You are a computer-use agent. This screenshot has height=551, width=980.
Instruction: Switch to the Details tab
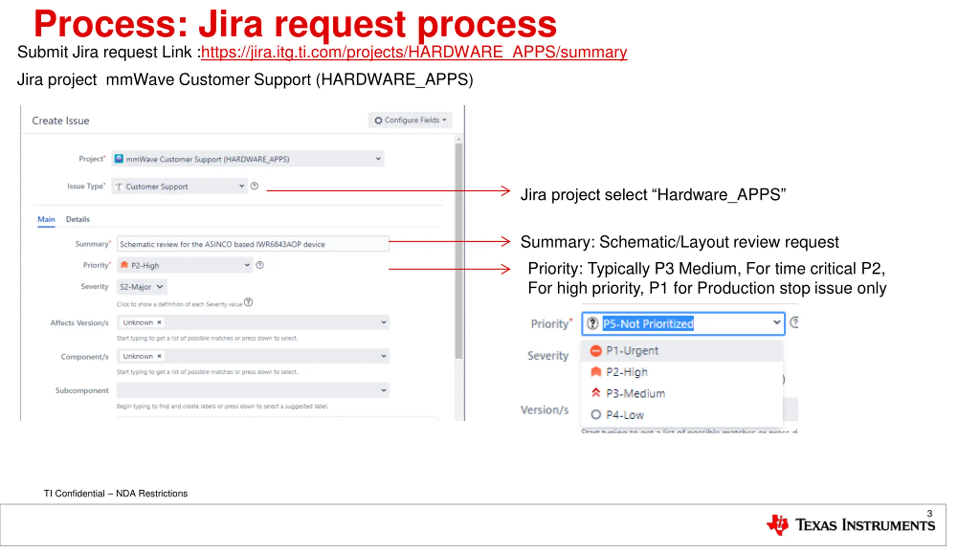coord(78,219)
